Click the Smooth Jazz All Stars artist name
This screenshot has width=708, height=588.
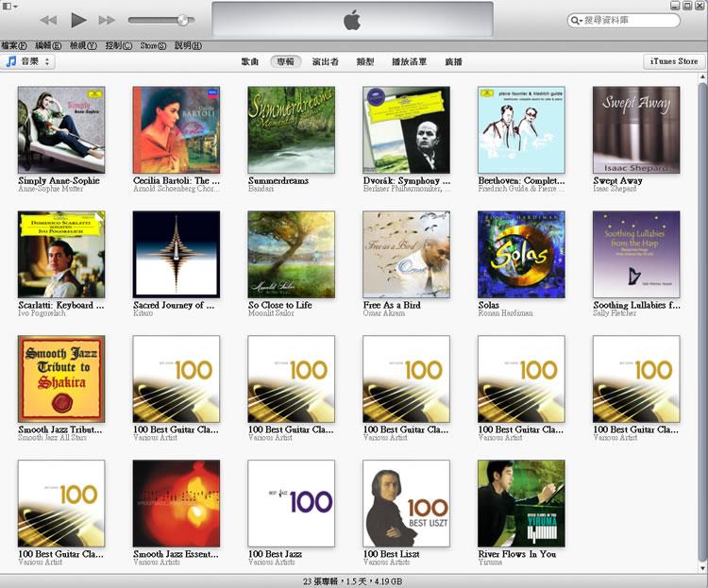(52, 438)
